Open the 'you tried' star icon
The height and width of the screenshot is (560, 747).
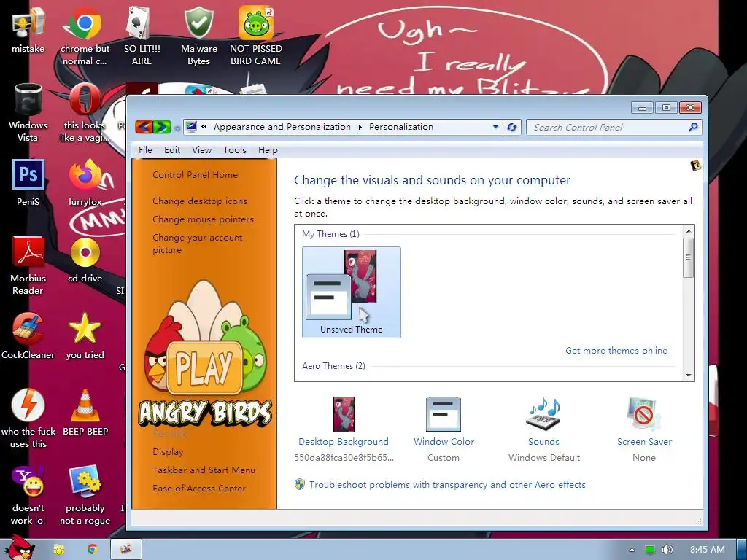click(85, 335)
